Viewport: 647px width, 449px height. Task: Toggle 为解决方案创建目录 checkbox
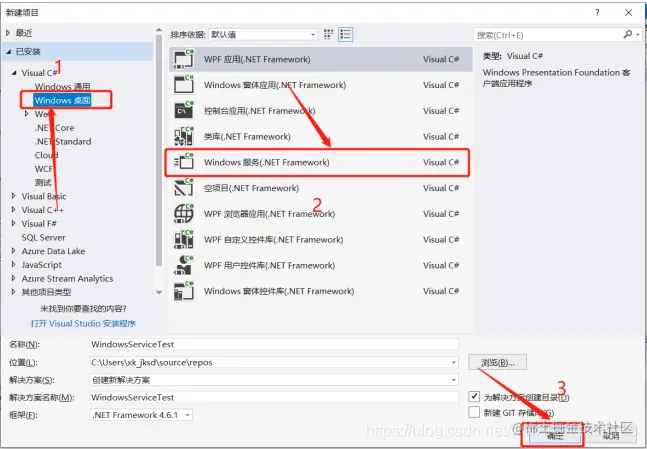pyautogui.click(x=474, y=397)
